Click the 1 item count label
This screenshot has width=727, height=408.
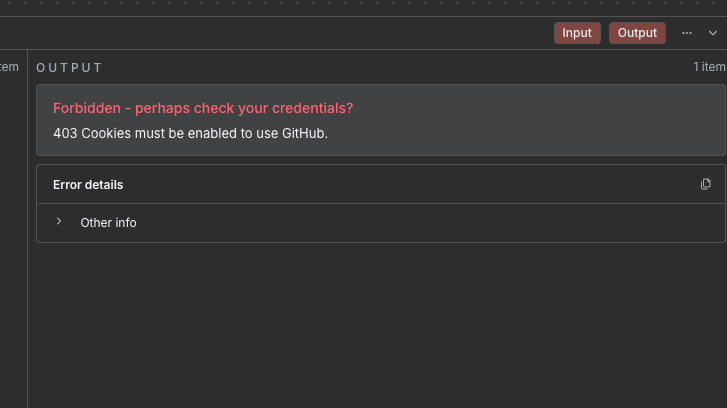click(709, 67)
